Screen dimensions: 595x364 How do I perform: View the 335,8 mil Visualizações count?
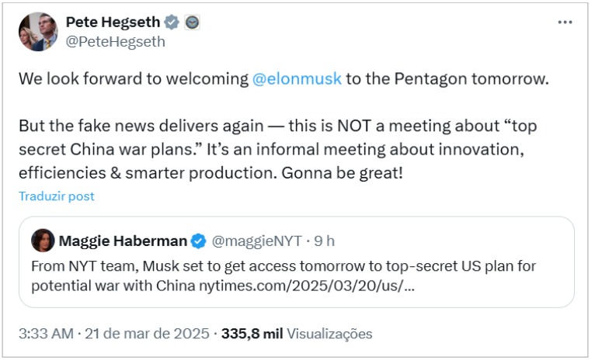tap(297, 334)
